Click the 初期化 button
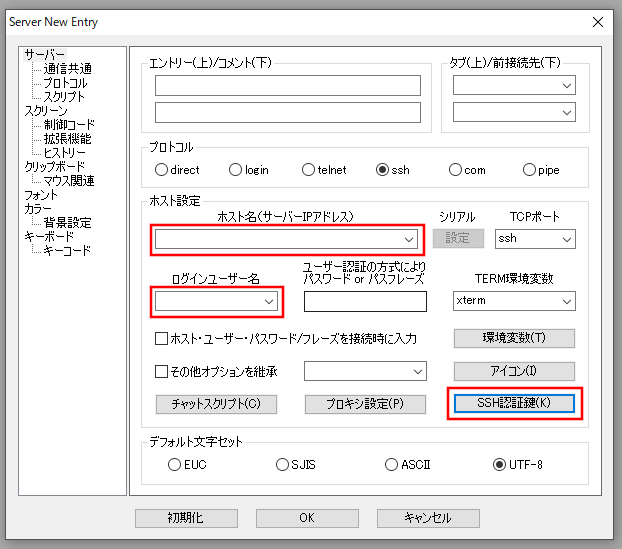Image resolution: width=622 pixels, height=549 pixels. (x=186, y=518)
